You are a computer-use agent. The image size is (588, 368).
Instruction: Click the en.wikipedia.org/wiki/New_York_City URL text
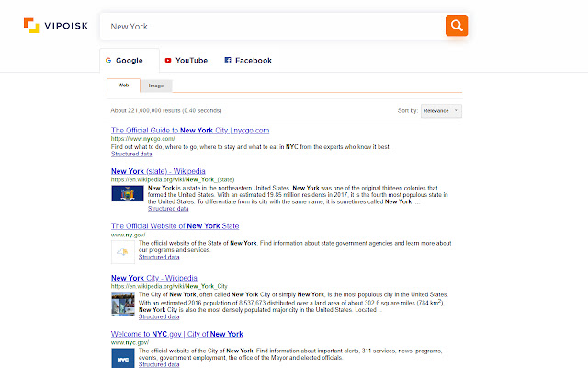(x=169, y=286)
